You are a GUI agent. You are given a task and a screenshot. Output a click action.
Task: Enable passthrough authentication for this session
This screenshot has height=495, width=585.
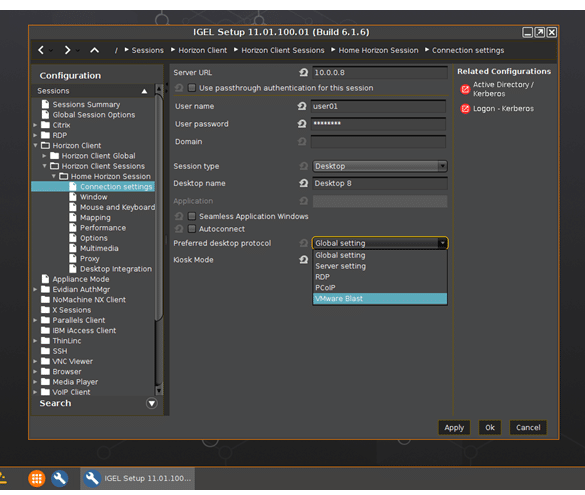click(192, 88)
